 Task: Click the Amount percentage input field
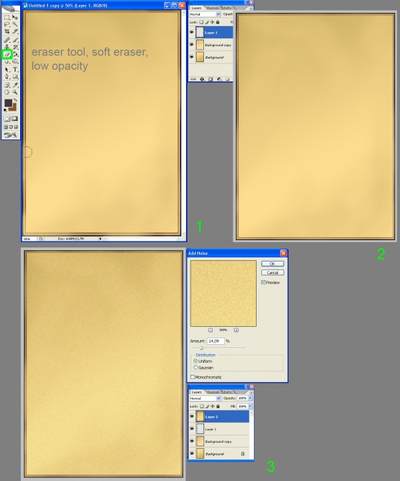tap(215, 341)
